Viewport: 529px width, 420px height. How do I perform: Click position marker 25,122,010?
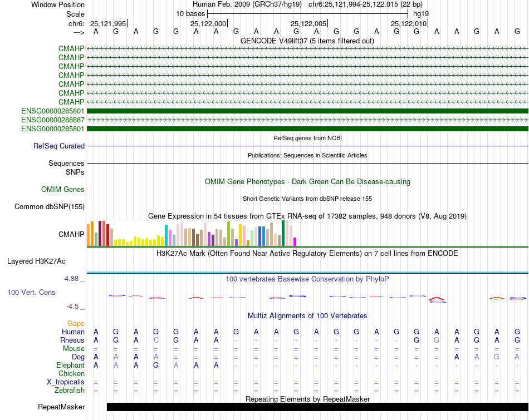click(409, 23)
